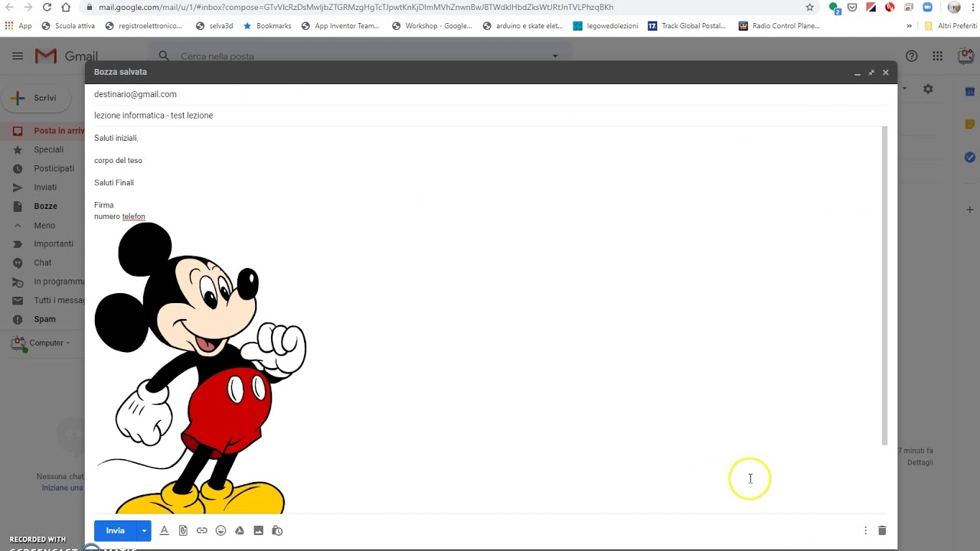Screen dimensions: 980x551
Task: Open the Google apps grid
Action: click(x=937, y=56)
